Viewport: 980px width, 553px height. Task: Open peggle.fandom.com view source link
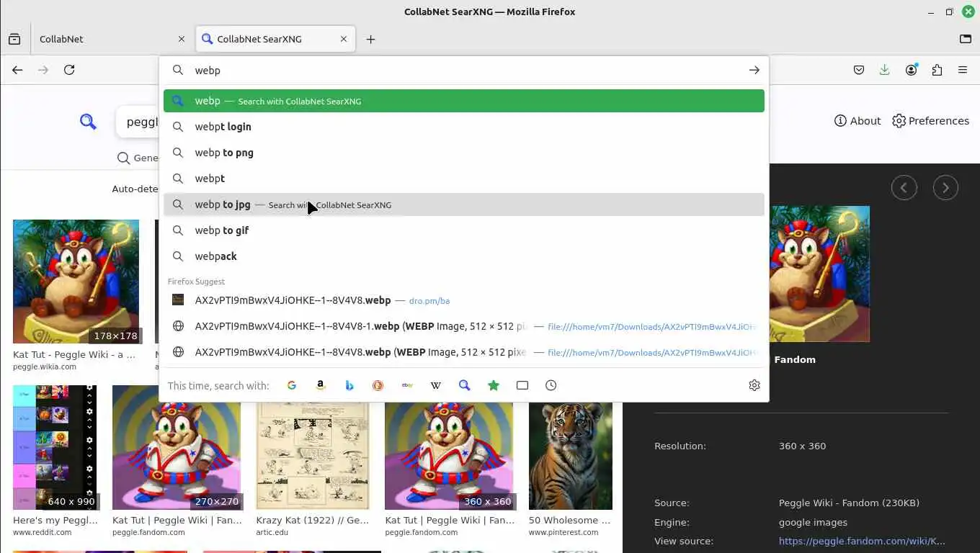click(x=862, y=541)
